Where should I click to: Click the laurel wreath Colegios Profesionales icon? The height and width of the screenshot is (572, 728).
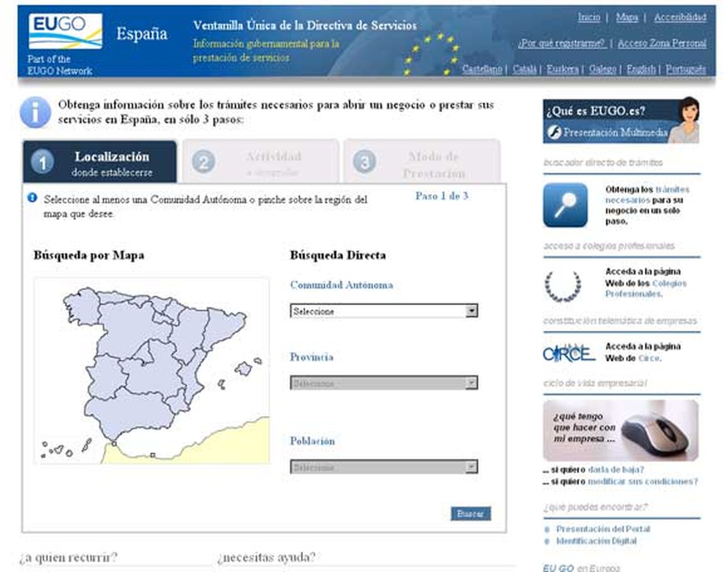(x=563, y=286)
